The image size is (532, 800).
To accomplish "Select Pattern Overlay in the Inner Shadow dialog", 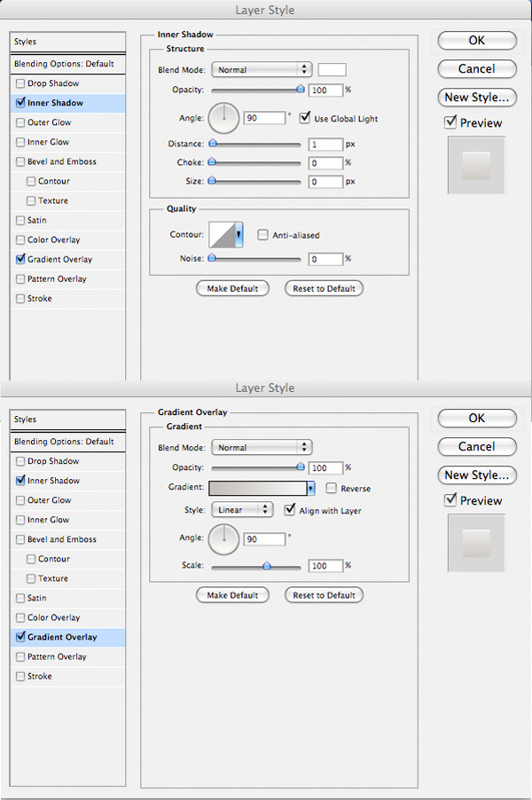I will (x=68, y=279).
